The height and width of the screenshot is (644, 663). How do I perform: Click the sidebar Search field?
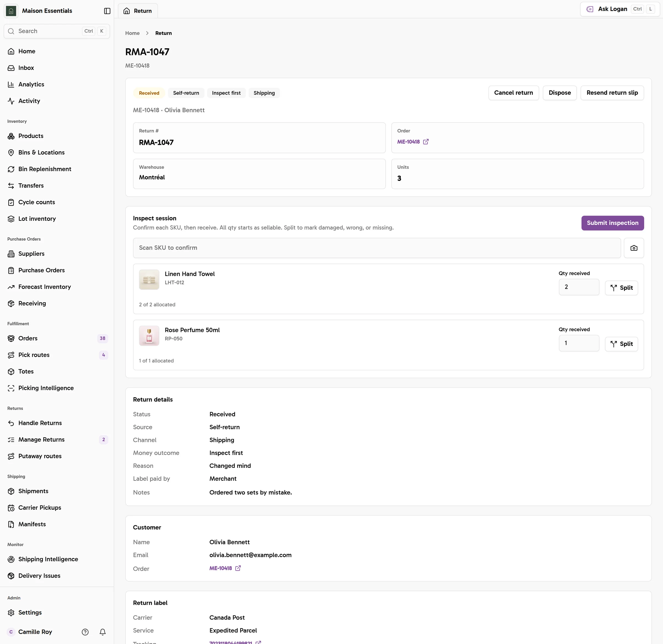tap(57, 31)
